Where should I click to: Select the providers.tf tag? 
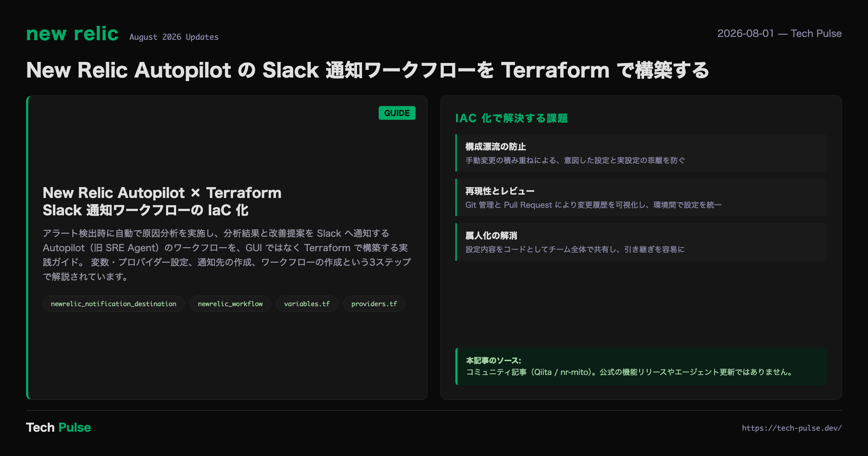coord(374,304)
